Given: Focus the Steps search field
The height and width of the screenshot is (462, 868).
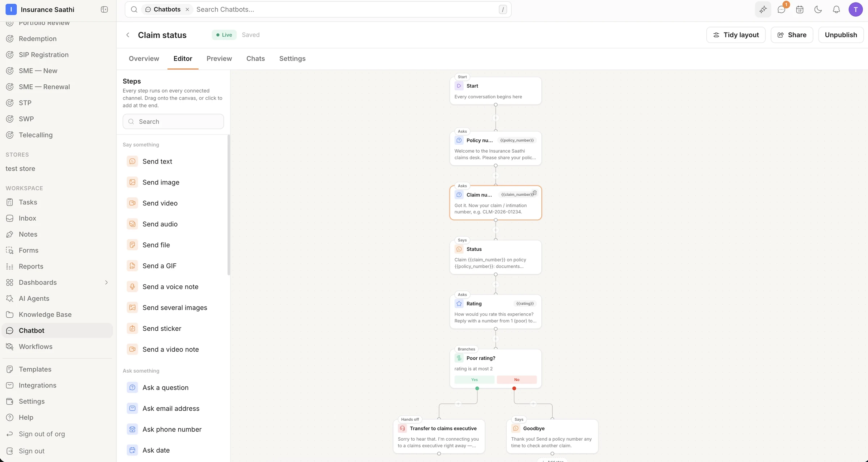Looking at the screenshot, I should coord(173,122).
